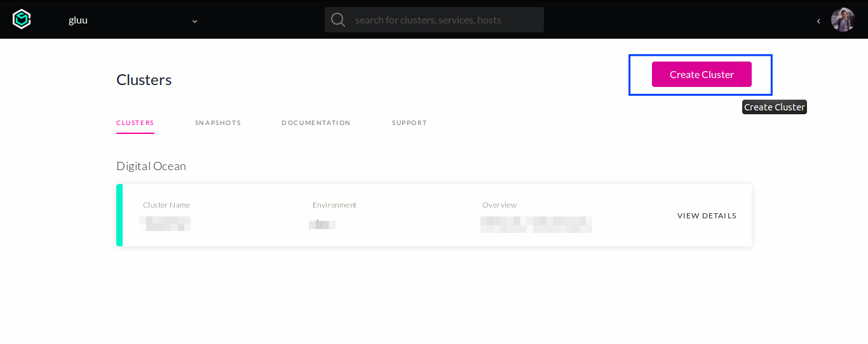Open the user profile avatar menu

843,20
